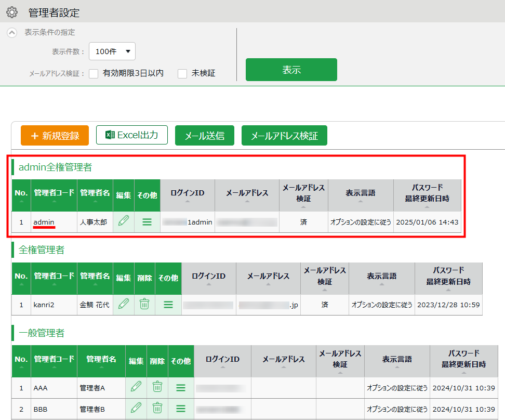
Task: Export list with Excel出力 button
Action: coord(132,135)
